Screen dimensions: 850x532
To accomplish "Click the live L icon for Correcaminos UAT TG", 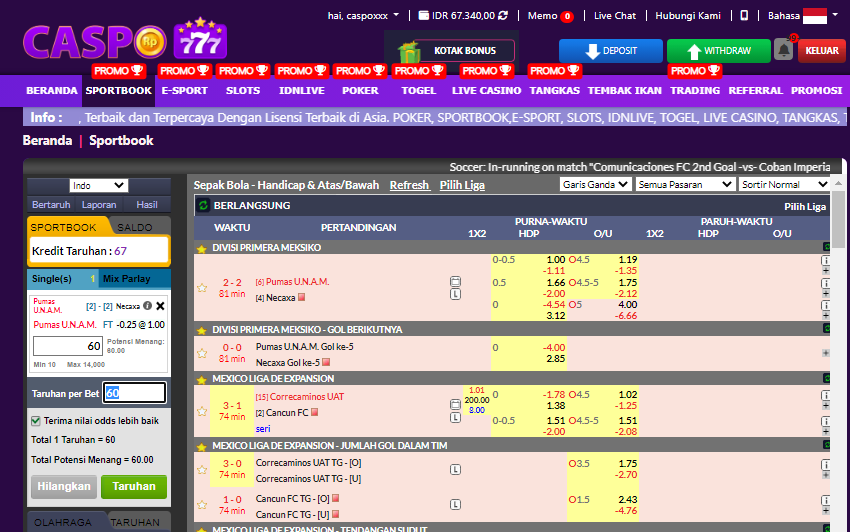I will tap(455, 470).
